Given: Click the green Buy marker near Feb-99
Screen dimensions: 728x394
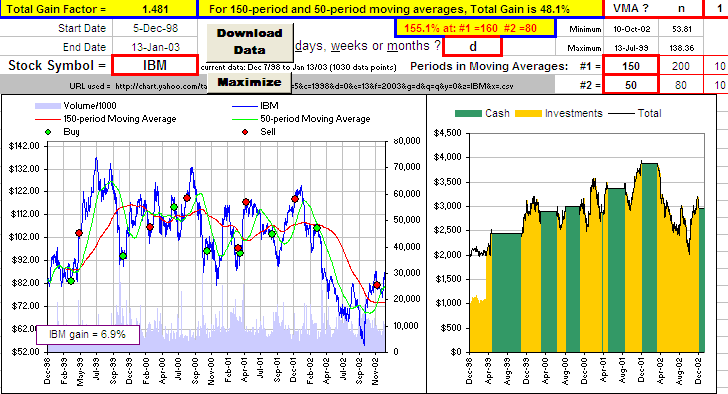Looking at the screenshot, I should click(x=71, y=281).
